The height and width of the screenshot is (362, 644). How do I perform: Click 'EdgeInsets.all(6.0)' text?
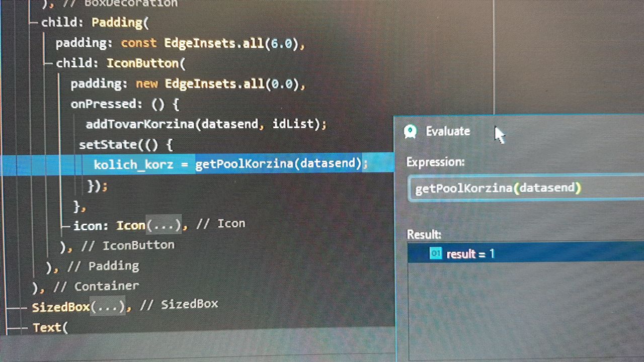coord(232,43)
